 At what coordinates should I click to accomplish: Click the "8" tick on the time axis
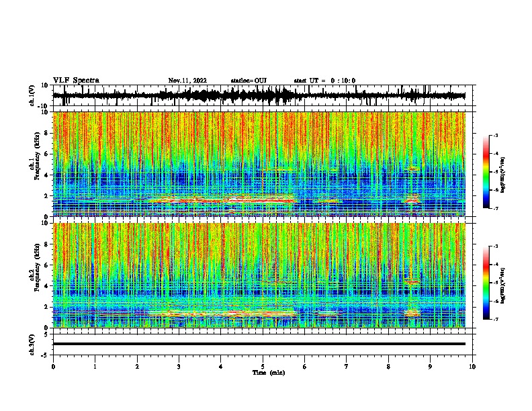click(x=388, y=367)
